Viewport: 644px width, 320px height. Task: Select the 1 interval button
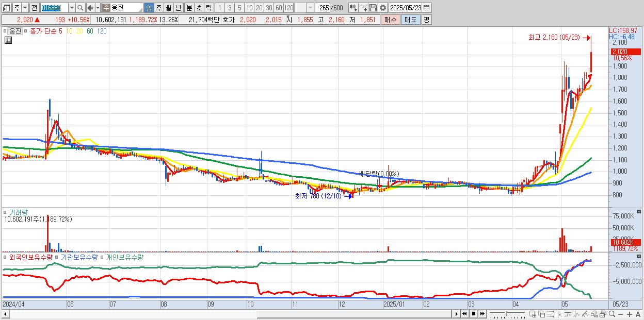click(220, 8)
